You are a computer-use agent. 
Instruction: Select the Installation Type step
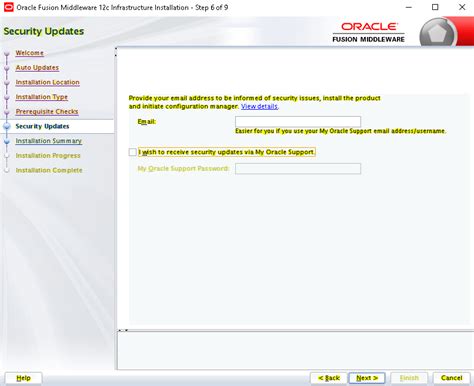click(42, 97)
